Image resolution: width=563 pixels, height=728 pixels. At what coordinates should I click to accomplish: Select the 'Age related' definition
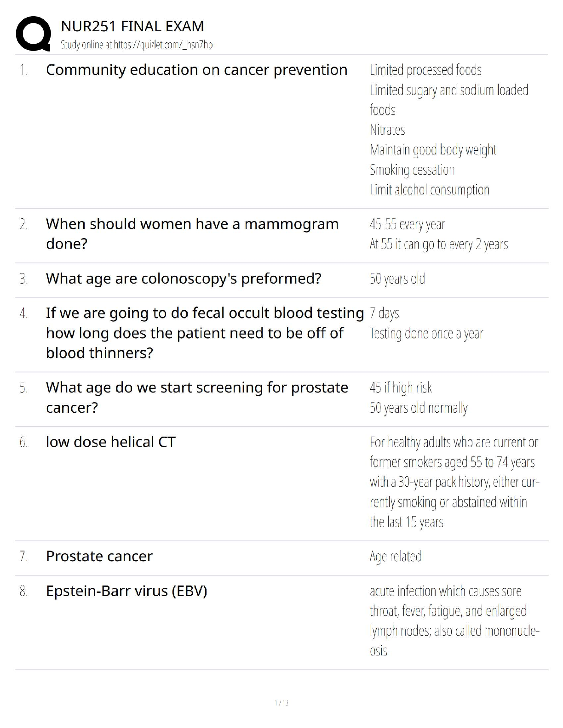pyautogui.click(x=396, y=557)
